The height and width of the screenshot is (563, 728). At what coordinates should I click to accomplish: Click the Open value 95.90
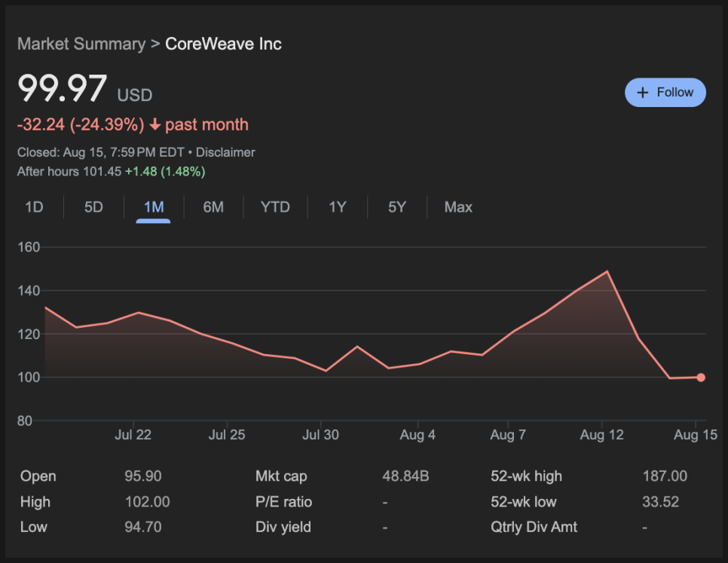coord(143,476)
